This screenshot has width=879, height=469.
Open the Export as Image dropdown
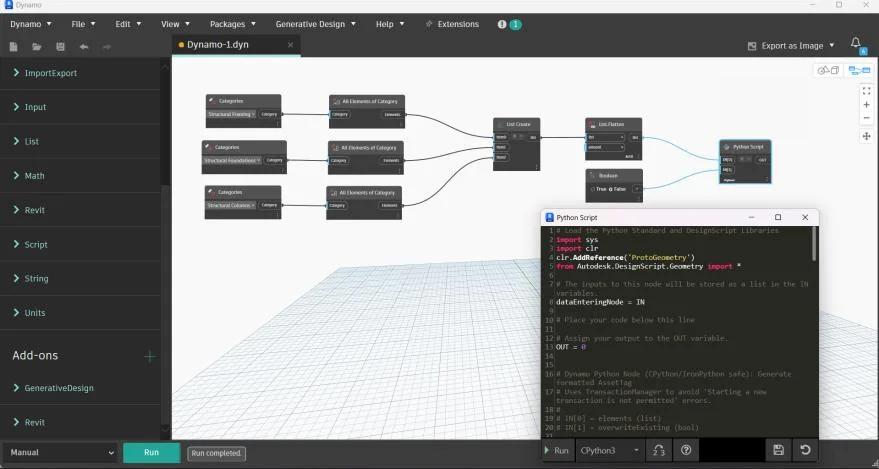[x=792, y=46]
